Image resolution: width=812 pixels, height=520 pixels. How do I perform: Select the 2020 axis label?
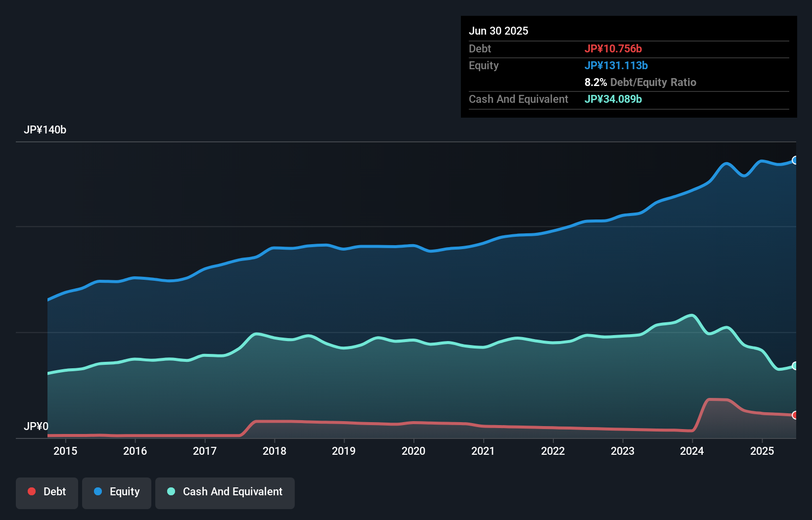click(414, 451)
